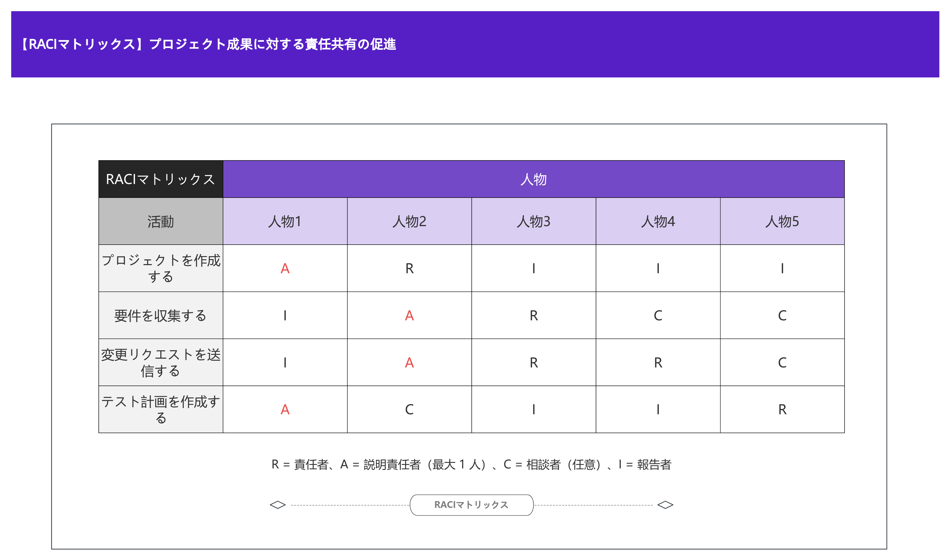This screenshot has width=950, height=560.
Task: Select the 人物3 column header
Action: 534,221
